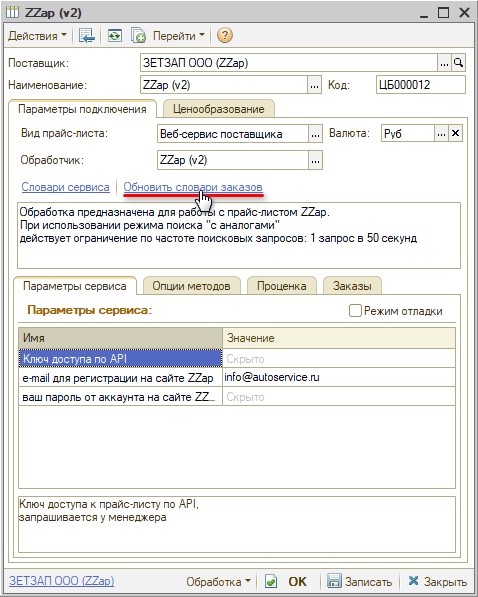Click the OK button
The height and width of the screenshot is (597, 478).
pos(297,582)
